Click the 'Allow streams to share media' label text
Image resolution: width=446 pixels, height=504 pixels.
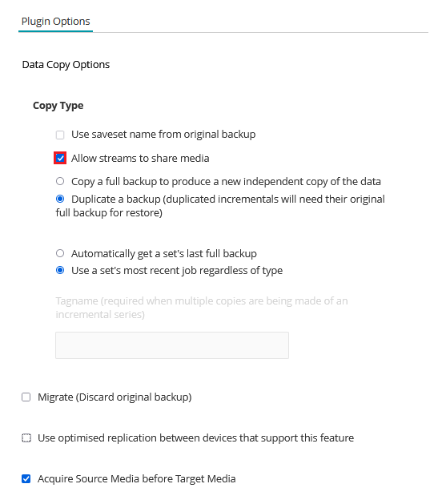pos(140,159)
